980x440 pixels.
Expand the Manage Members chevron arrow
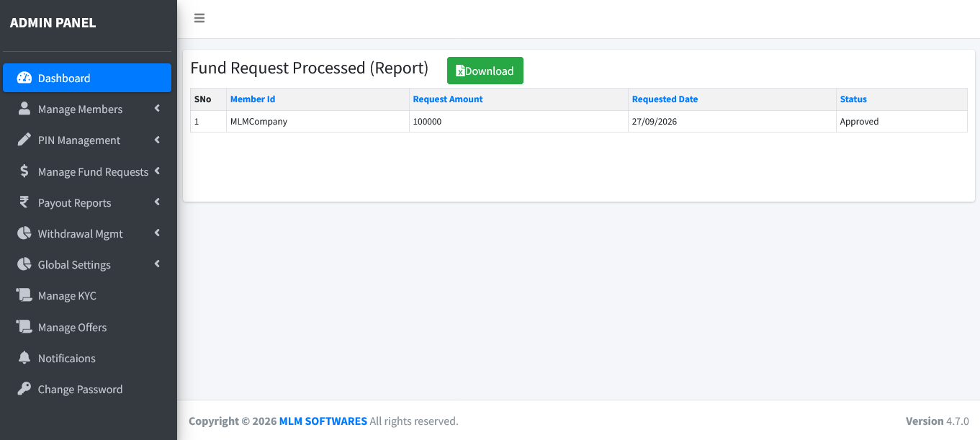coord(157,109)
